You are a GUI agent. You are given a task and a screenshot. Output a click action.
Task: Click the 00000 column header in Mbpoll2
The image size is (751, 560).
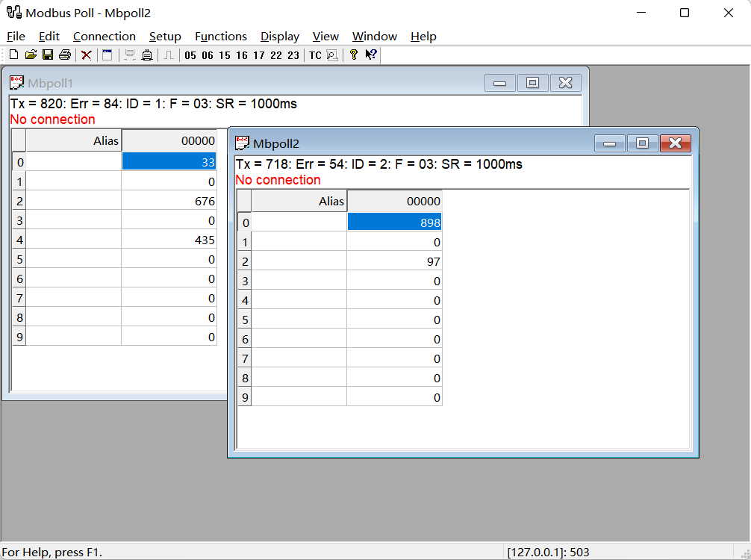coord(394,201)
